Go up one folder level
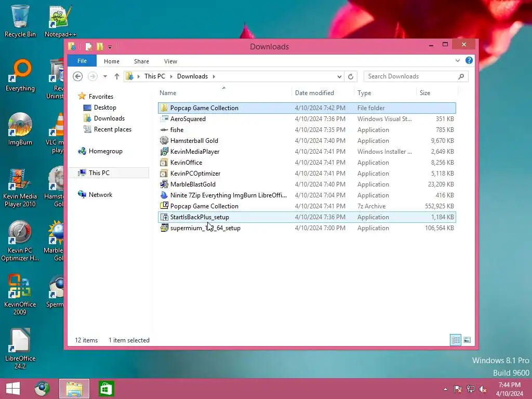 pos(117,76)
